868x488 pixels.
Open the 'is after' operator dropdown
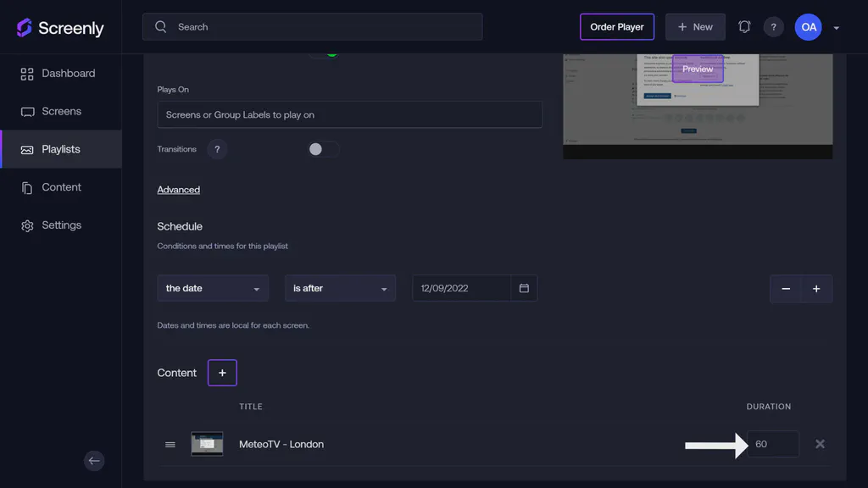tap(340, 288)
